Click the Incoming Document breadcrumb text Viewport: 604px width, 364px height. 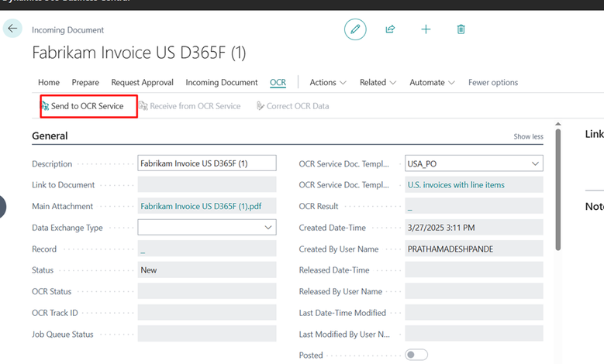click(x=67, y=30)
